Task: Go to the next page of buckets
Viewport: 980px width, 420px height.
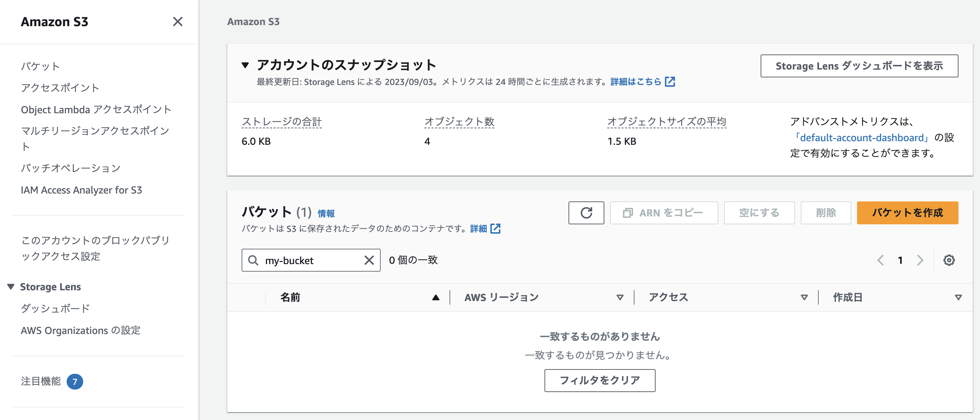Action: tap(920, 260)
